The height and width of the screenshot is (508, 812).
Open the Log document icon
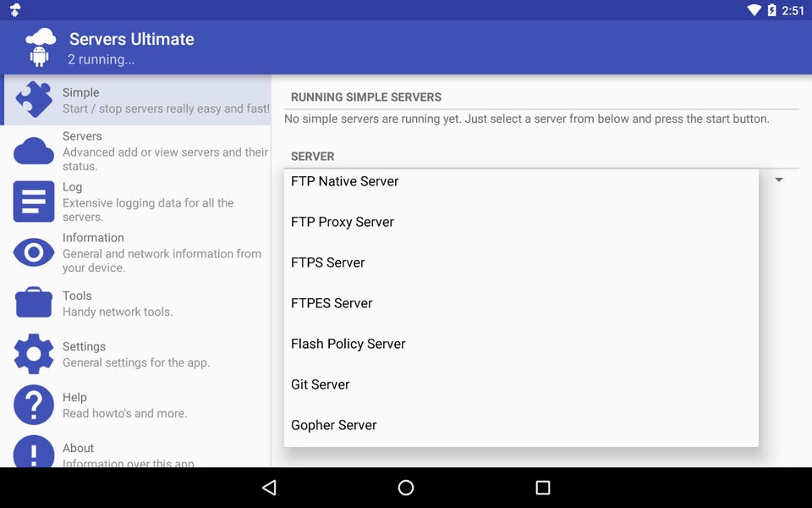coord(34,202)
